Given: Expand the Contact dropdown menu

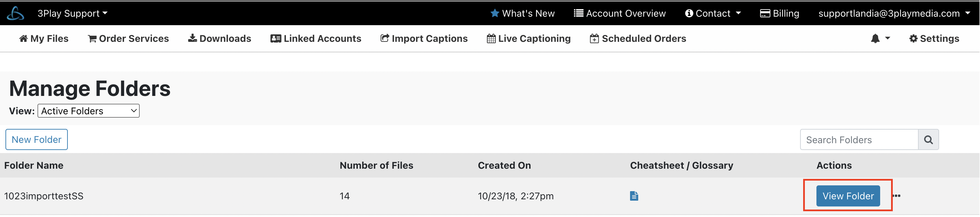Looking at the screenshot, I should (x=713, y=13).
